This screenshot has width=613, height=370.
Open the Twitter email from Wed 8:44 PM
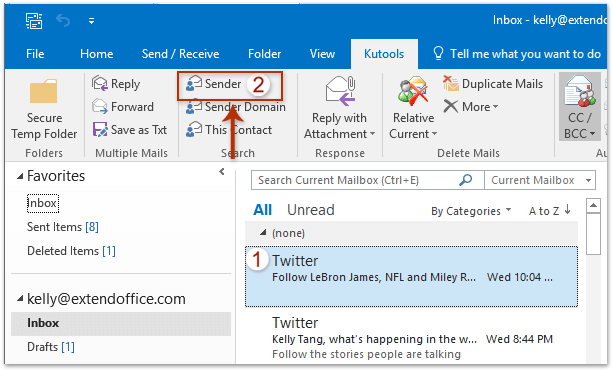[411, 338]
